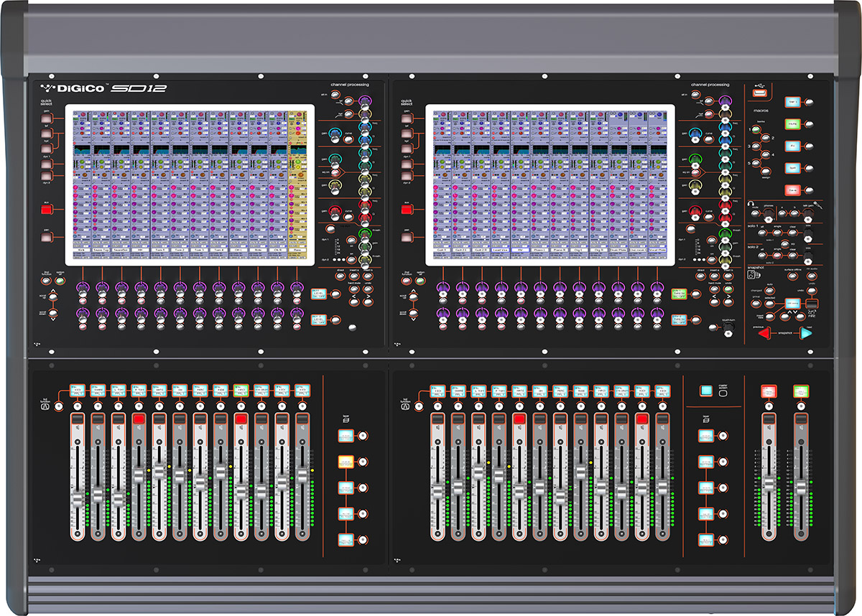The height and width of the screenshot is (616, 862).
Task: Trigger the FX macro LCD button
Action: (x=792, y=146)
